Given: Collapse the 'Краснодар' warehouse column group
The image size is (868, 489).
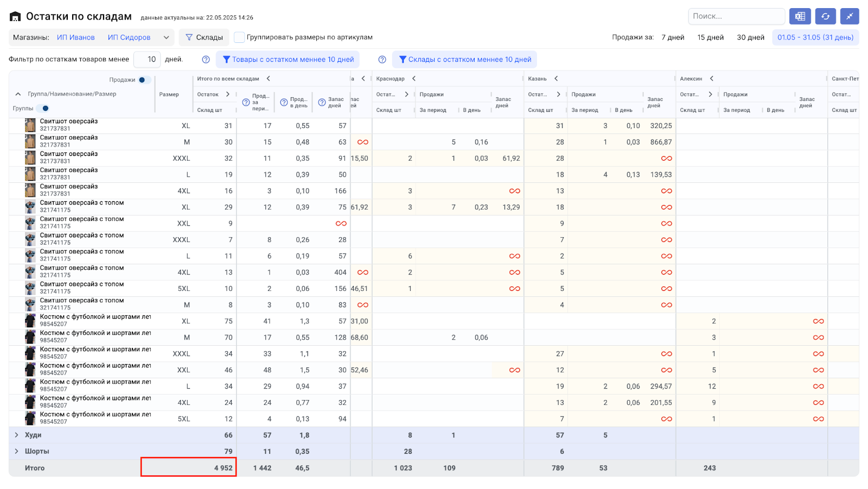Looking at the screenshot, I should [x=414, y=79].
